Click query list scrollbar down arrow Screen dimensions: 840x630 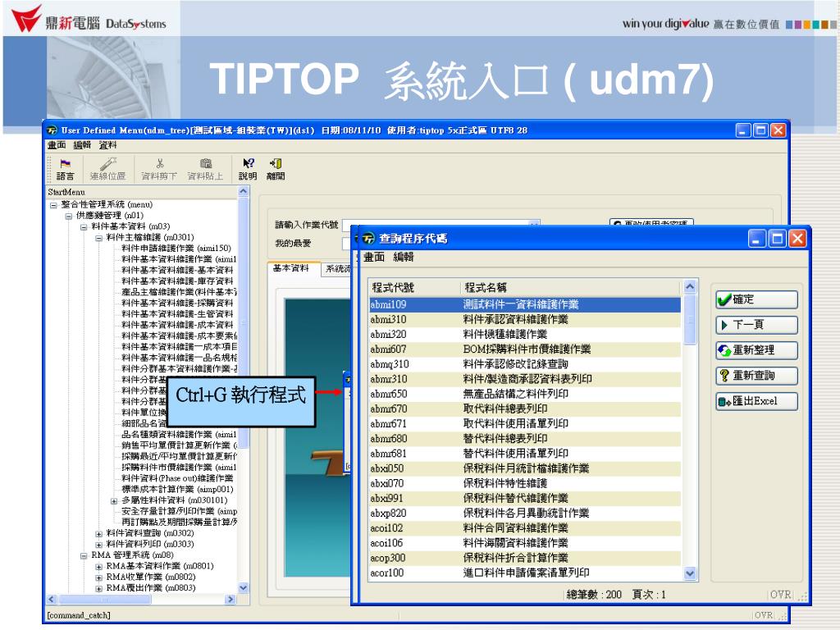point(690,573)
